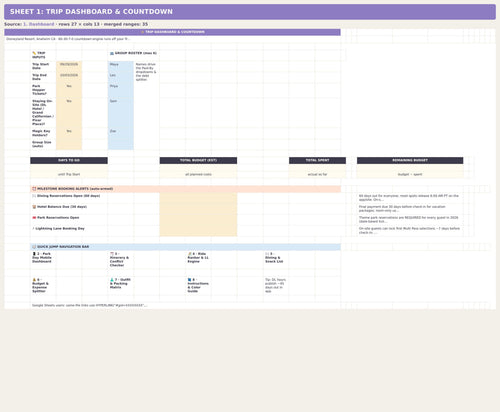Image resolution: width=500 pixels, height=412 pixels.
Task: Select the 'Dining Reservations Open' alert row
Action: [95, 198]
